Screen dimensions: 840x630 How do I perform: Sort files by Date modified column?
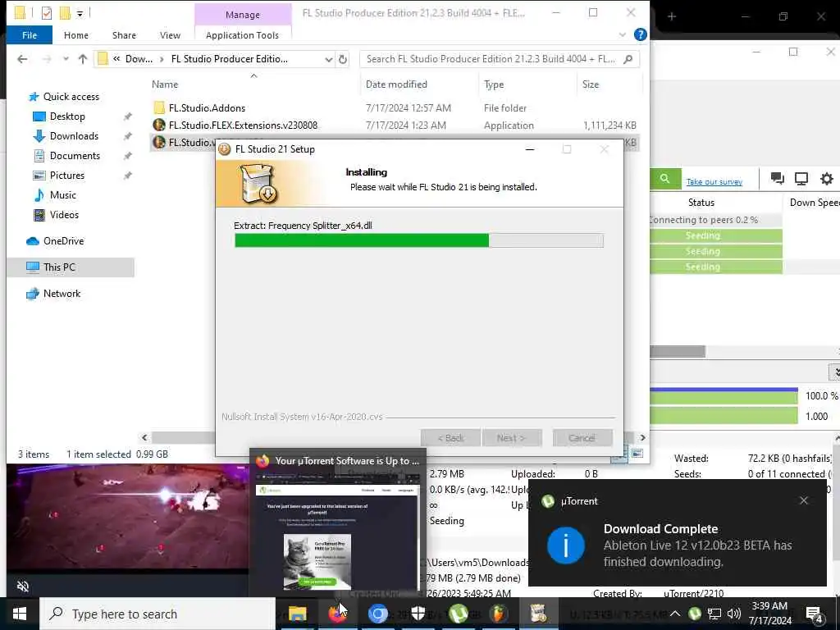click(x=396, y=84)
